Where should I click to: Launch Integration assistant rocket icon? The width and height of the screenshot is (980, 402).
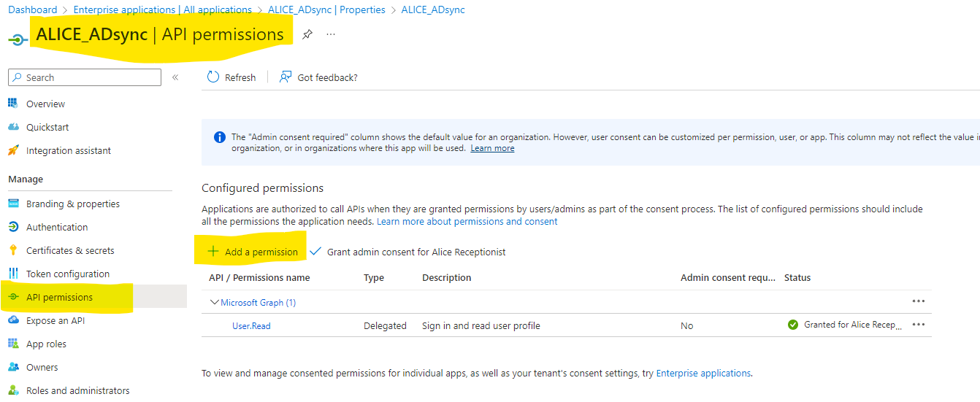[13, 150]
